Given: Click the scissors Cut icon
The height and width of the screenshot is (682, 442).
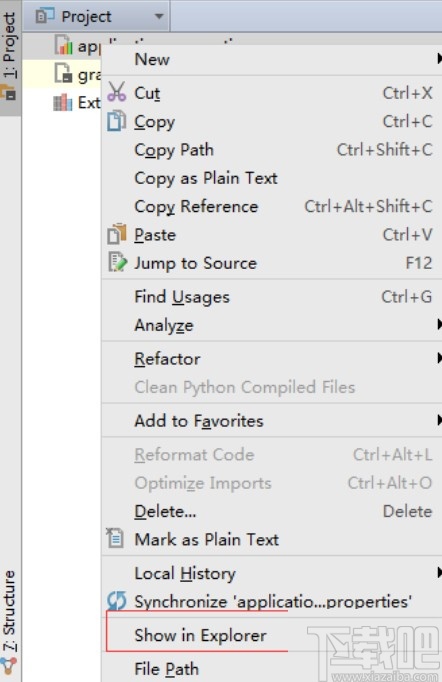Looking at the screenshot, I should [x=117, y=92].
